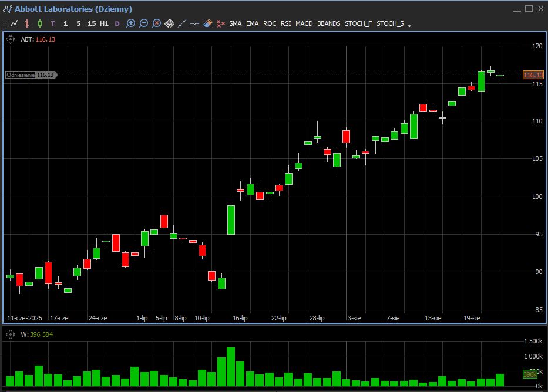548x392 pixels.
Task: Click the 24-cze date axis label
Action: coord(98,318)
